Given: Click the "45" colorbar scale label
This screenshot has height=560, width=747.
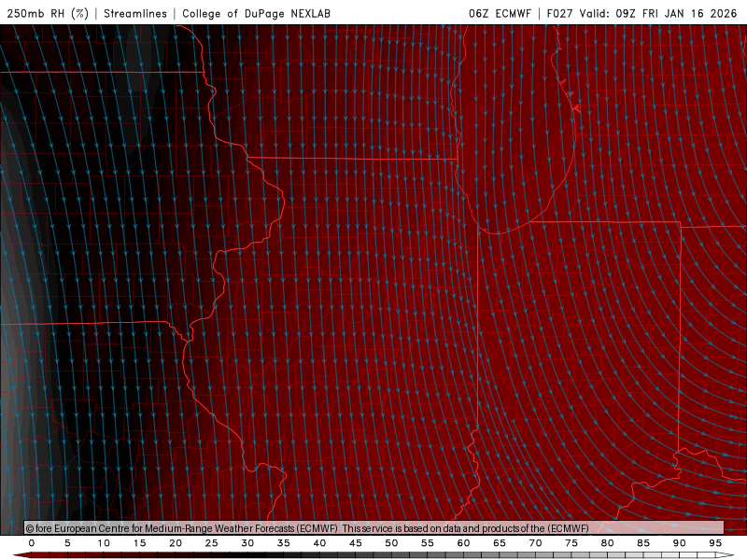Looking at the screenshot, I should click(356, 543).
